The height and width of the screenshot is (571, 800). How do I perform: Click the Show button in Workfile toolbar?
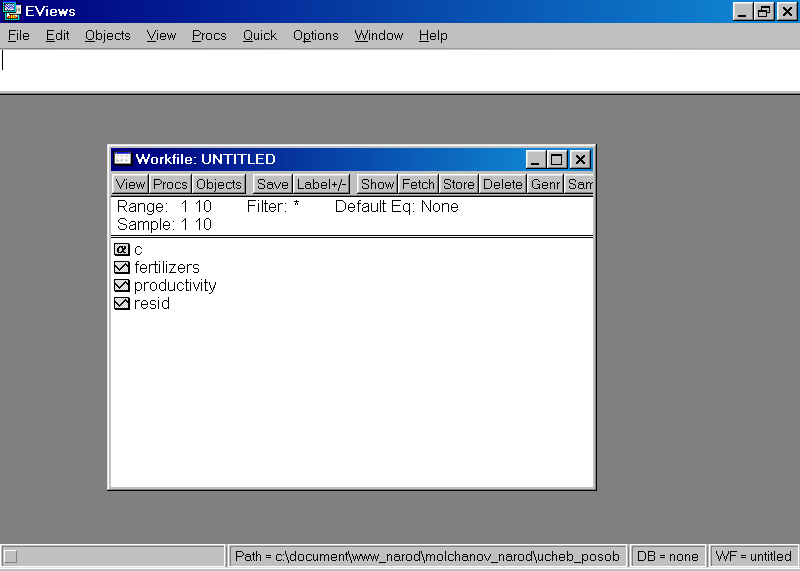pos(378,184)
